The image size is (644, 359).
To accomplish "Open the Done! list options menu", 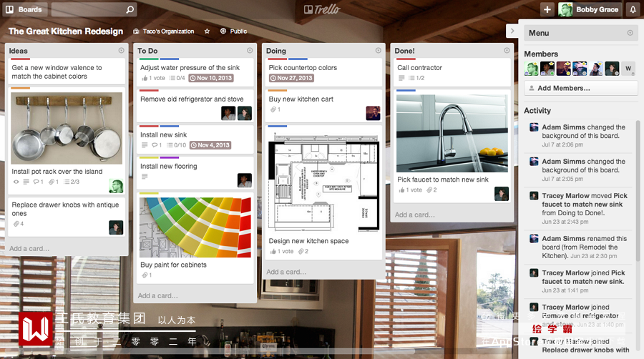I will [x=507, y=51].
